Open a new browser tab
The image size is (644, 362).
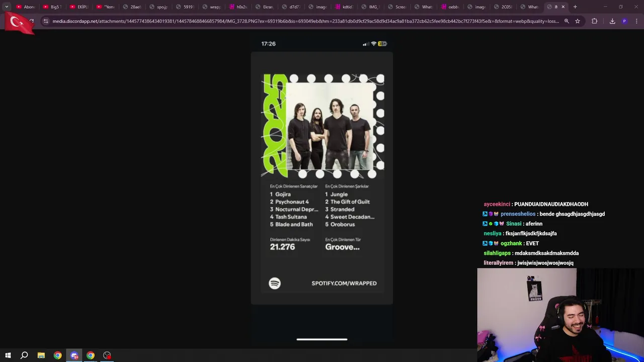(x=575, y=7)
